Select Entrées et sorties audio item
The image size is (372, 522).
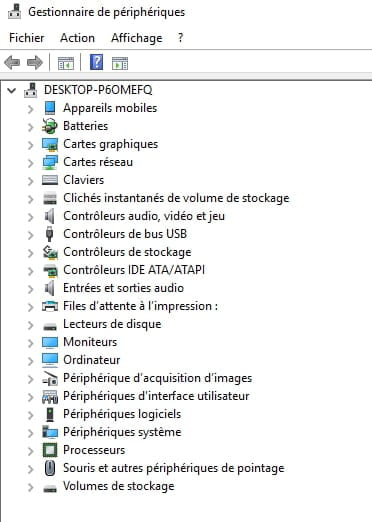[x=123, y=288]
